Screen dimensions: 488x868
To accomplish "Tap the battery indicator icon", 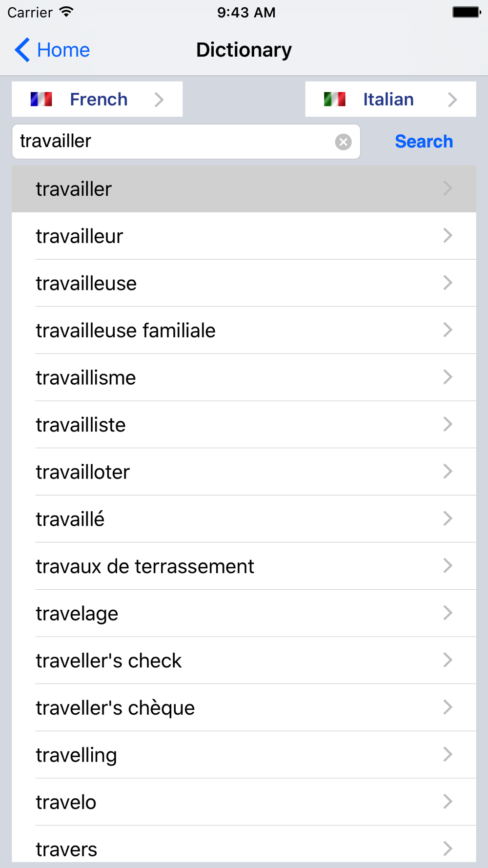I will (x=467, y=12).
